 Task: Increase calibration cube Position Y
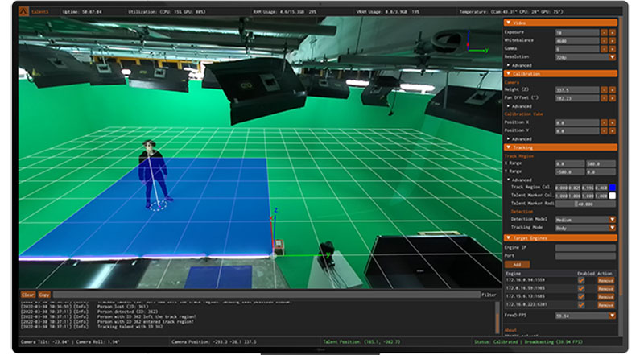click(x=613, y=130)
